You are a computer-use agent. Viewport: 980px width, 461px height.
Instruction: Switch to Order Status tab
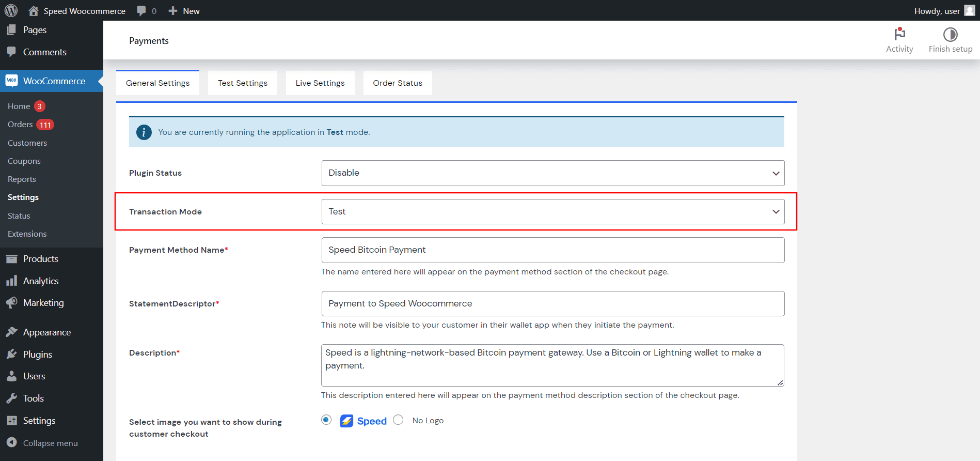pos(398,83)
